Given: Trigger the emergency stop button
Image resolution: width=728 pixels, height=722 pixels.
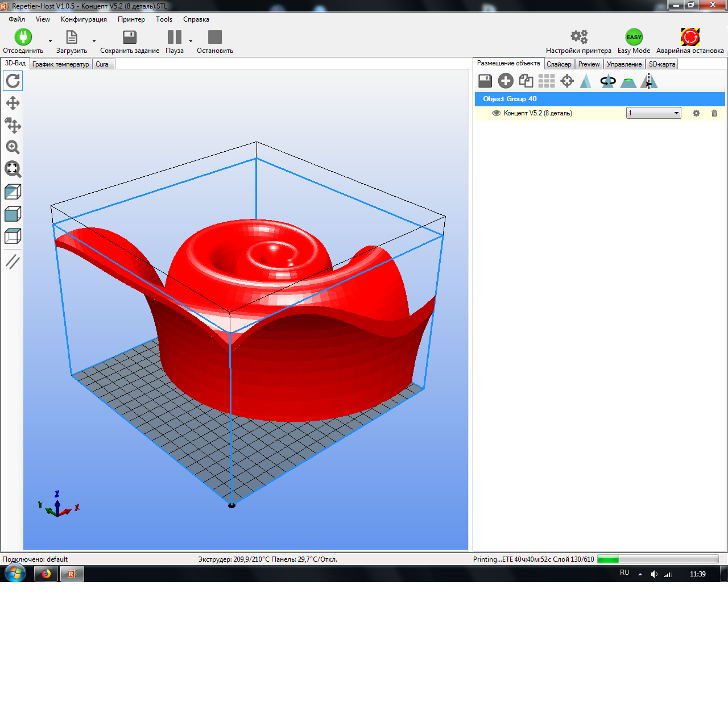Looking at the screenshot, I should [x=690, y=36].
